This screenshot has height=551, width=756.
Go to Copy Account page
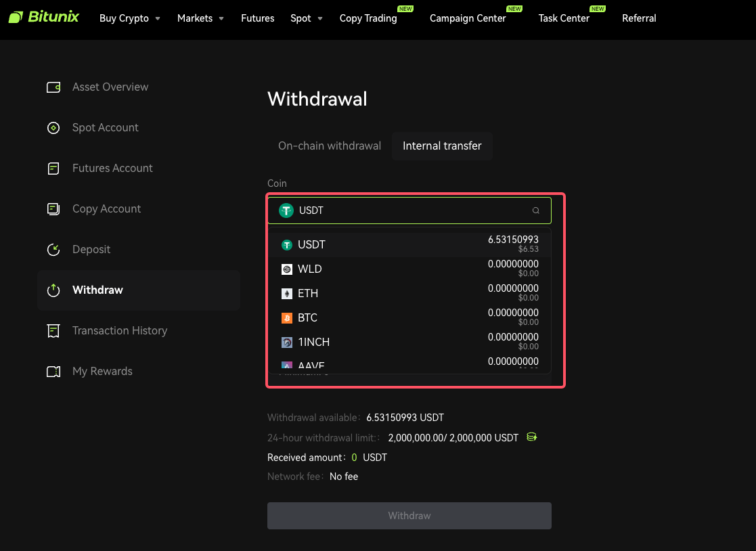106,208
